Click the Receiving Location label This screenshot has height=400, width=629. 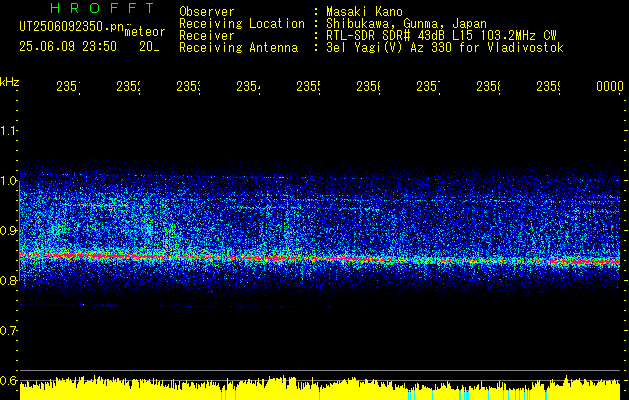(242, 24)
